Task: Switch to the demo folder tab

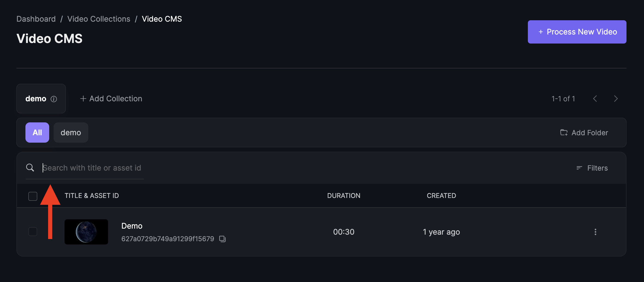Action: point(71,133)
